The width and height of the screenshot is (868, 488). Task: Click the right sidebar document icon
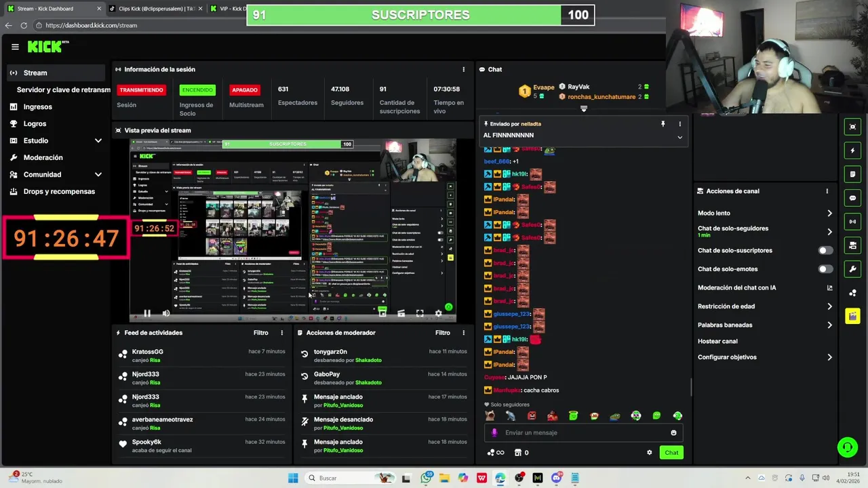[853, 174]
